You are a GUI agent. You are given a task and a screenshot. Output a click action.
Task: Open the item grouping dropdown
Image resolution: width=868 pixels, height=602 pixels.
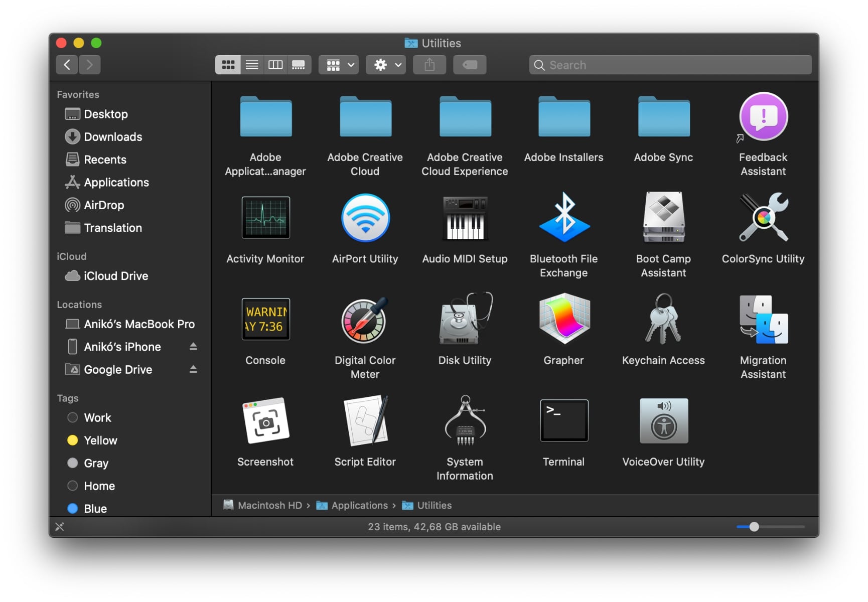(339, 65)
